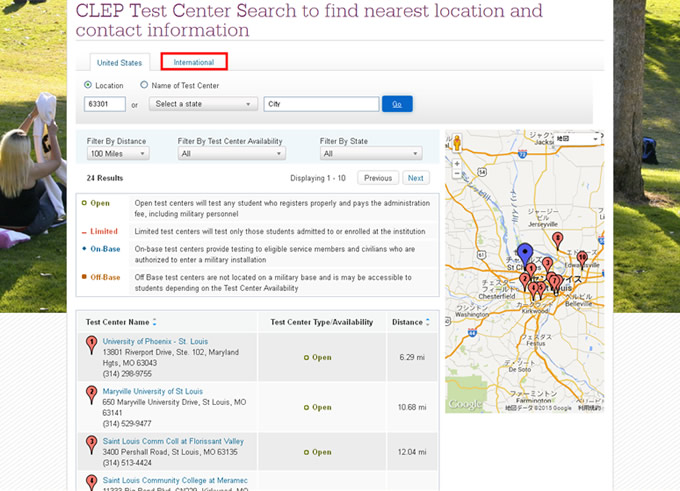
Task: Click list pin 2 beside Maryville University
Action: pos(91,395)
